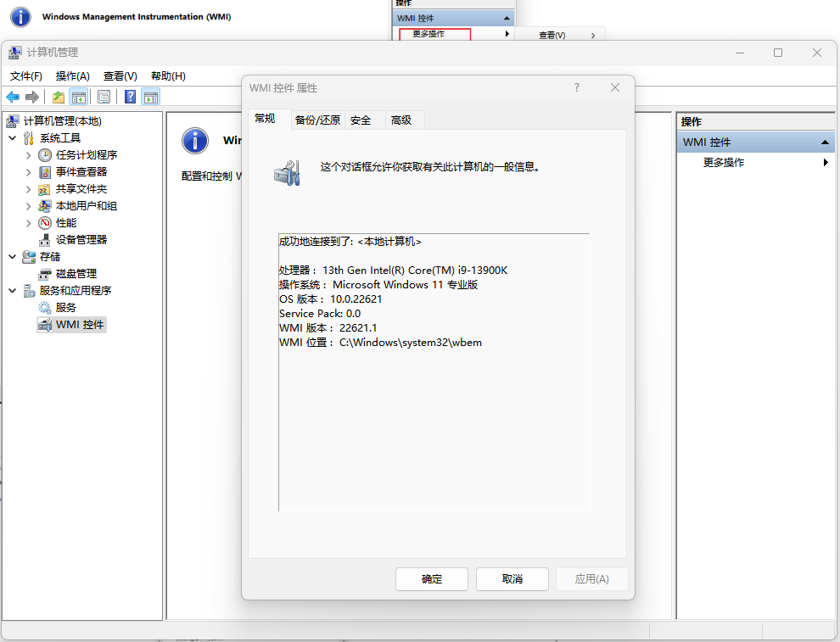The image size is (840, 642).
Task: Click the WMI 控件 属性 dialog title
Action: [x=283, y=88]
